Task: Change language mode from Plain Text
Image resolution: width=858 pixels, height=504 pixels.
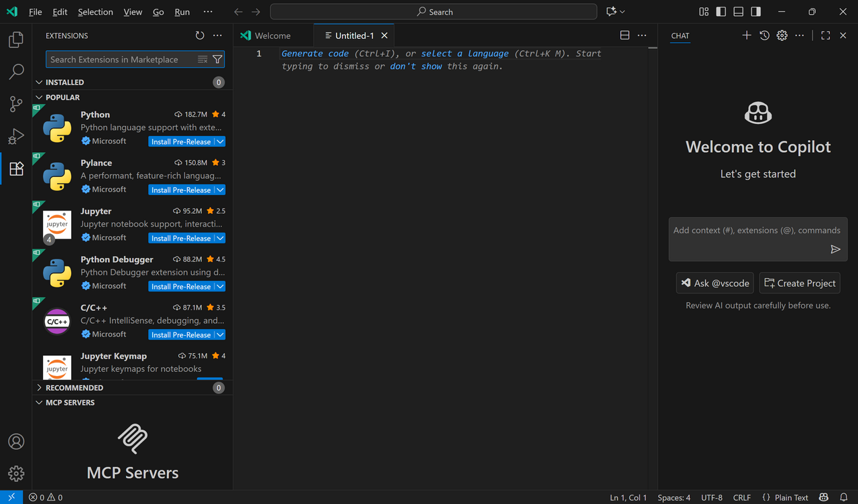Action: pos(792,497)
